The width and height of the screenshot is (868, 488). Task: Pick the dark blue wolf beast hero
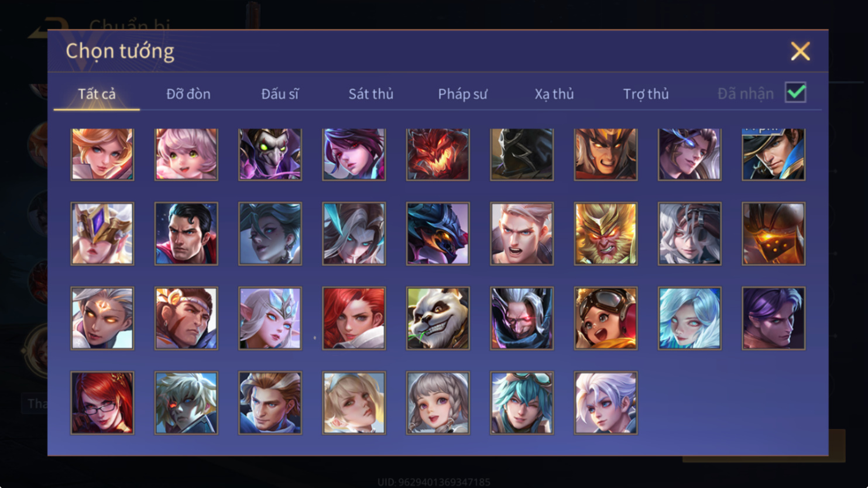[438, 234]
